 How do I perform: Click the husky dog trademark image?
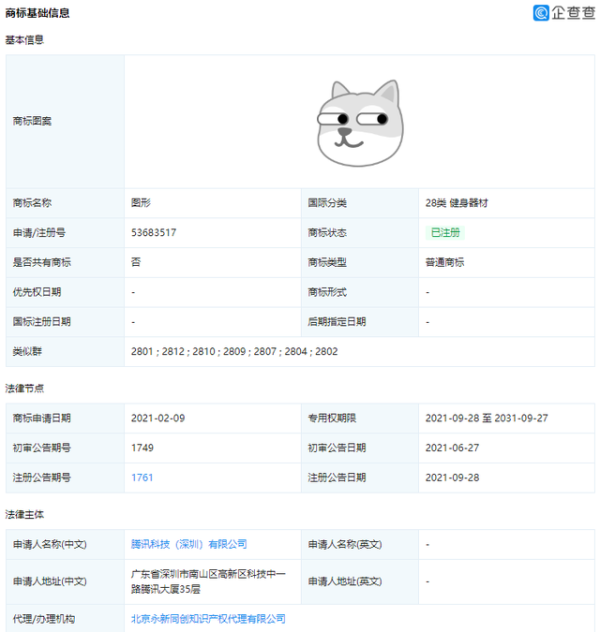point(359,121)
